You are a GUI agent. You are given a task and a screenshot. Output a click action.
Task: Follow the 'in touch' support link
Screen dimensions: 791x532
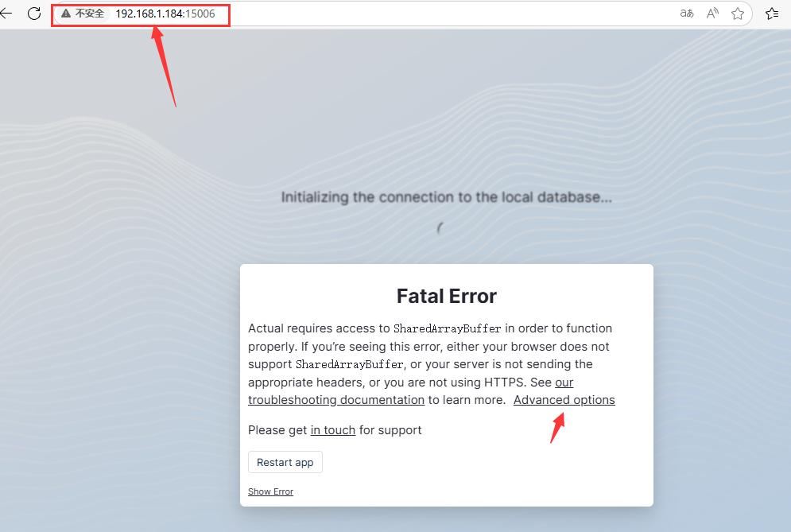point(333,430)
